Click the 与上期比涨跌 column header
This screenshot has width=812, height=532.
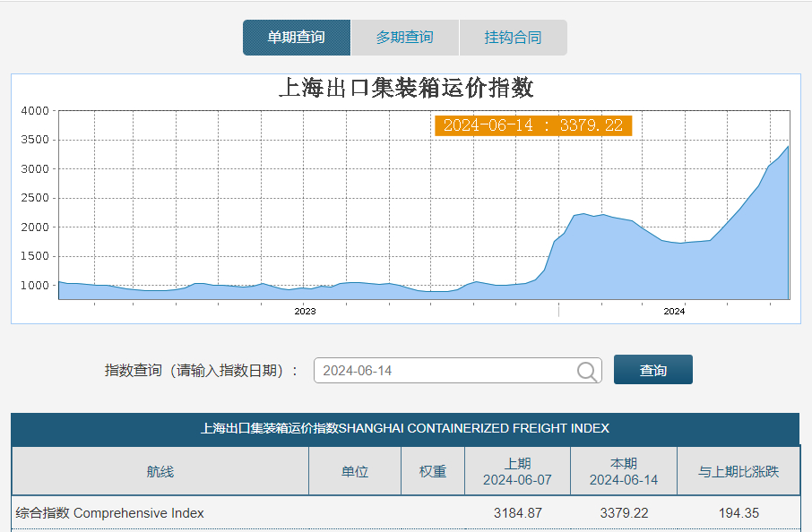(x=739, y=471)
